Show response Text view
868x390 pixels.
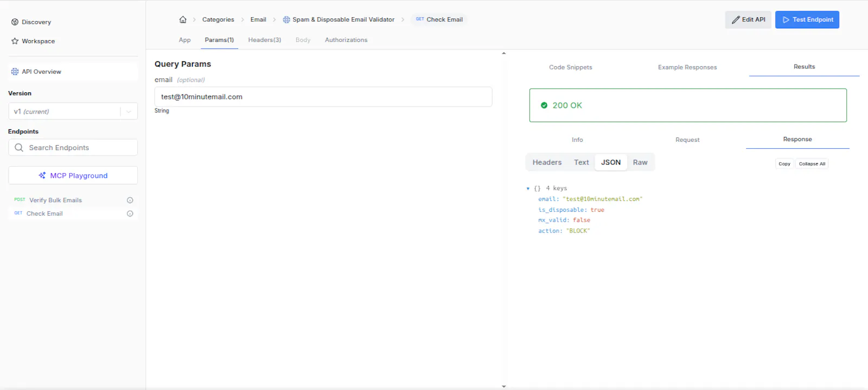[x=582, y=162]
